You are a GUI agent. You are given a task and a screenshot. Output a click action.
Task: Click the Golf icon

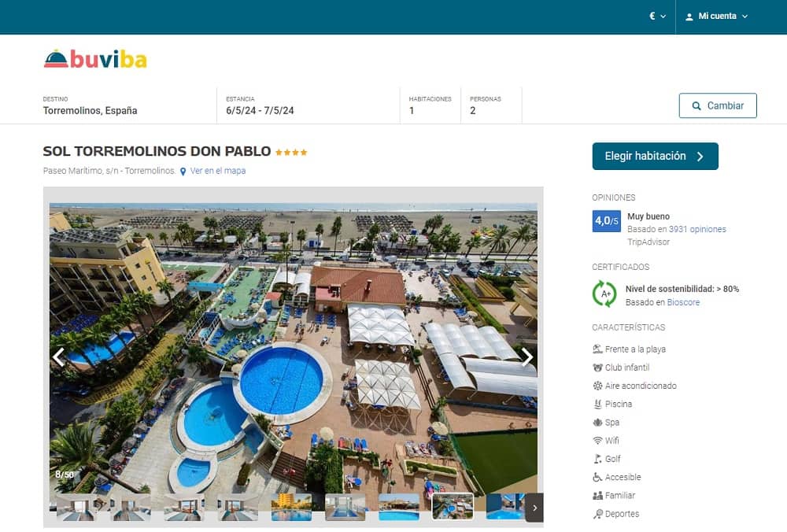pyautogui.click(x=597, y=459)
